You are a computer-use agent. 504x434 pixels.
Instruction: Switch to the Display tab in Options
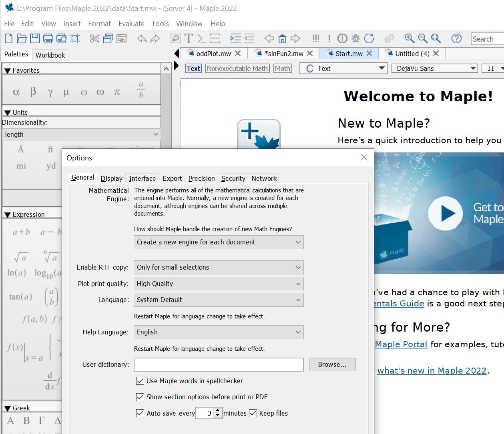[x=112, y=178]
